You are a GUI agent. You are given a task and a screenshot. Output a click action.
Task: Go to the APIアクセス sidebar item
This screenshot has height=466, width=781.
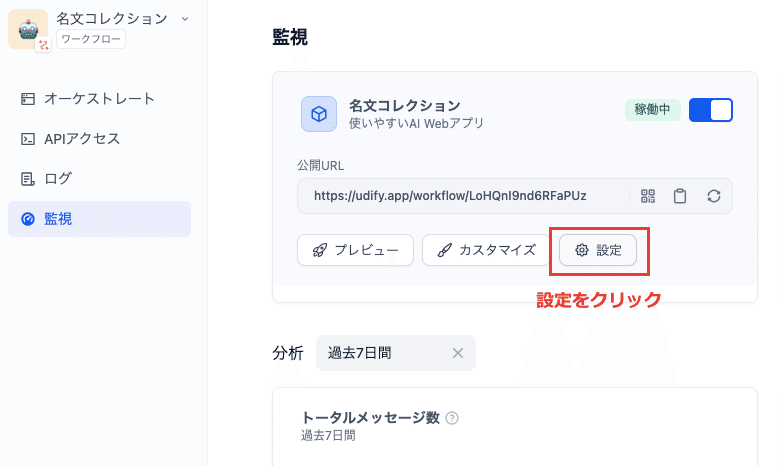[100, 138]
